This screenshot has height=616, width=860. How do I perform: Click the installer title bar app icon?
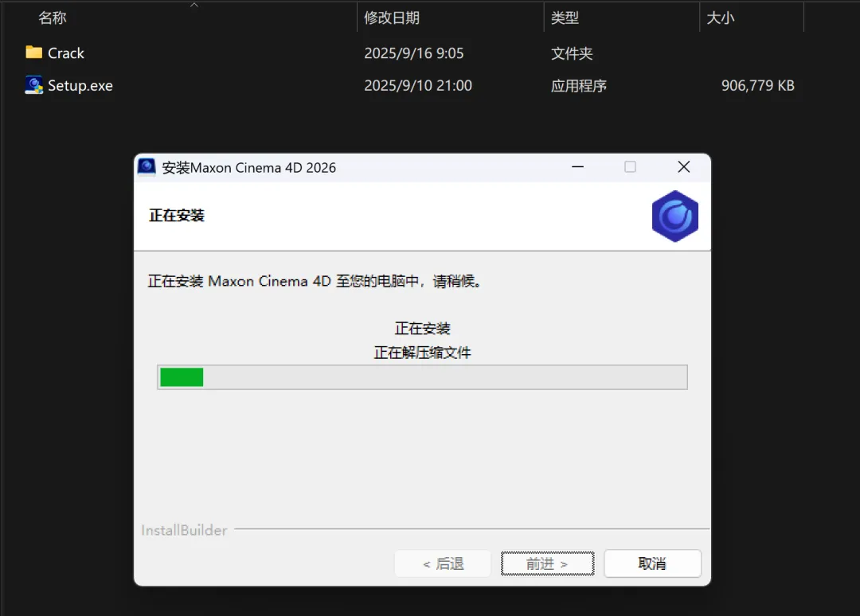pyautogui.click(x=147, y=166)
